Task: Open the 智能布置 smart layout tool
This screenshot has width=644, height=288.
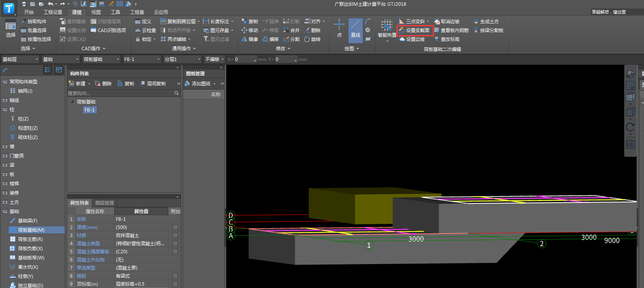Action: (x=387, y=30)
